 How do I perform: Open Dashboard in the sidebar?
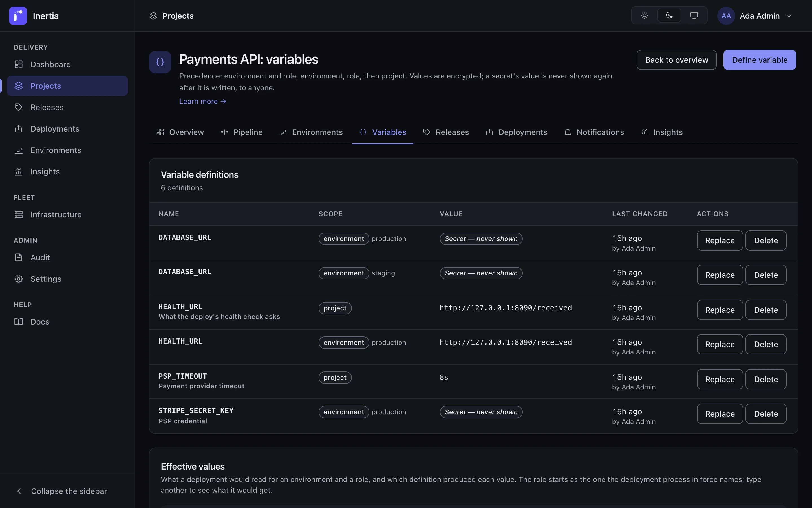pos(67,64)
